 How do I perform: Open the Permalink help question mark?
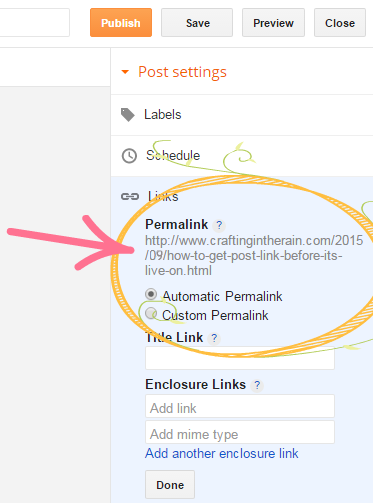tap(219, 225)
